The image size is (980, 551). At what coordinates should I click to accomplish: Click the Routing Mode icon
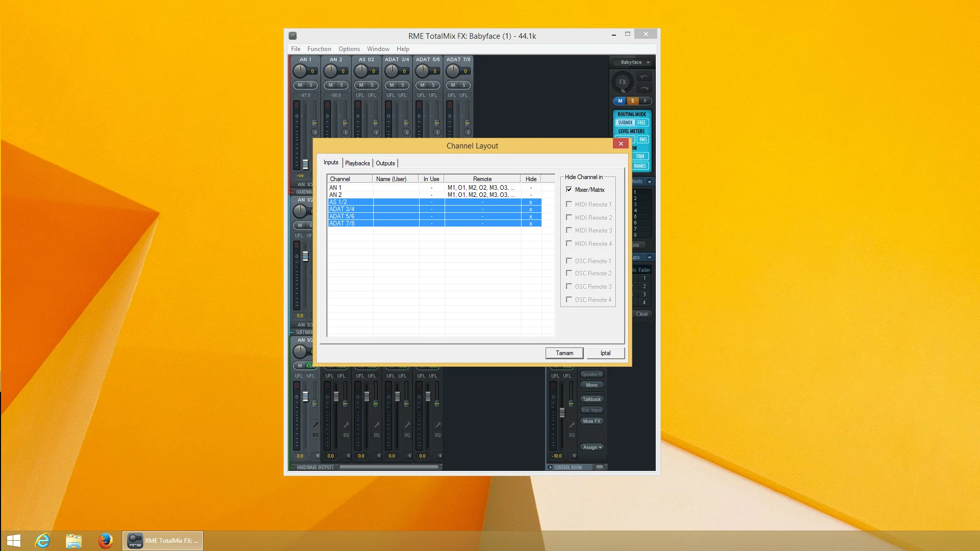tap(631, 113)
